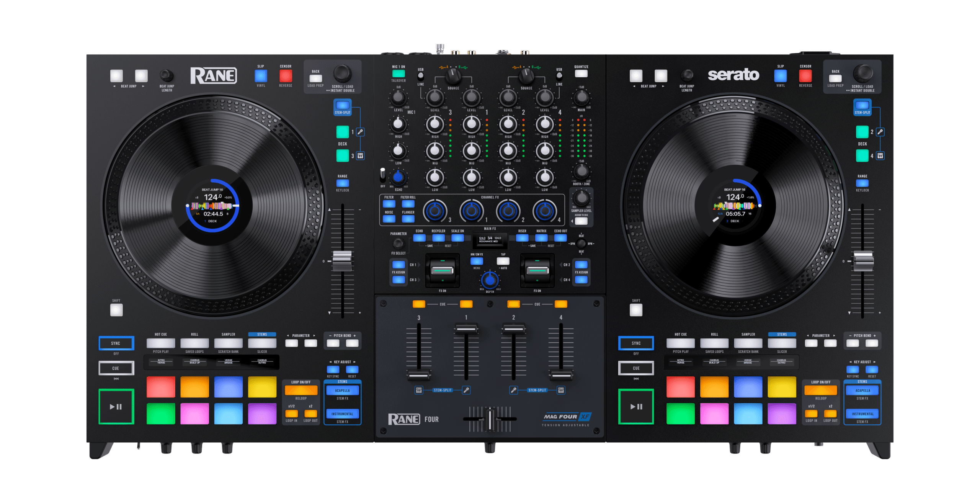Activate the Riser main FX button

coord(522,238)
